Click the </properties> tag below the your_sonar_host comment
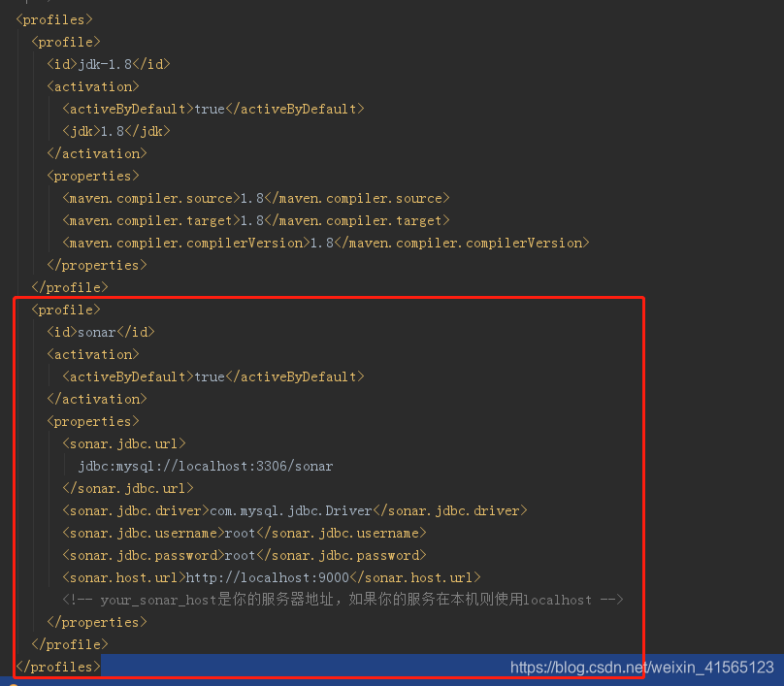784x686 pixels. click(x=97, y=623)
